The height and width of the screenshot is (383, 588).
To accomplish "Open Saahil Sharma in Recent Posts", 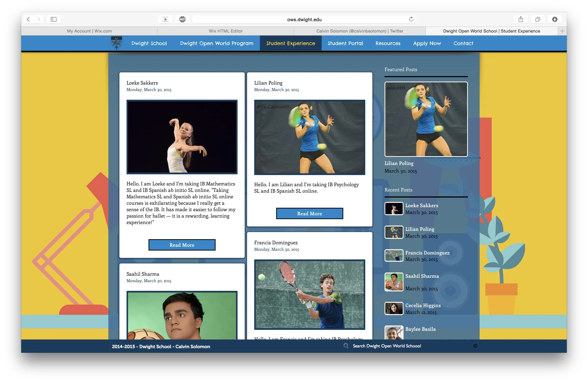I will [x=422, y=276].
